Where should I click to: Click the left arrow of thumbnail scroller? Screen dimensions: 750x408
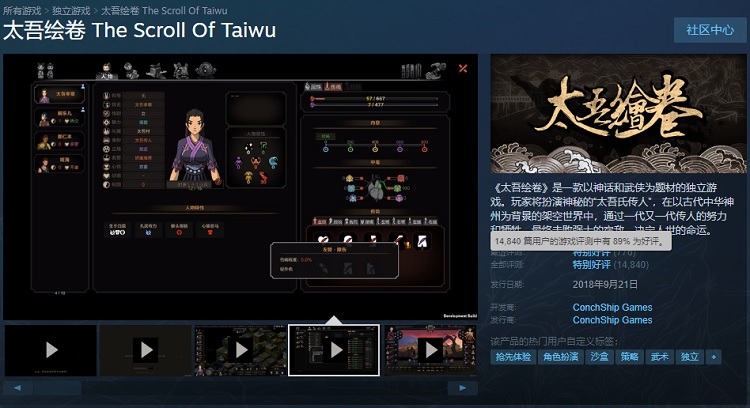[18, 388]
